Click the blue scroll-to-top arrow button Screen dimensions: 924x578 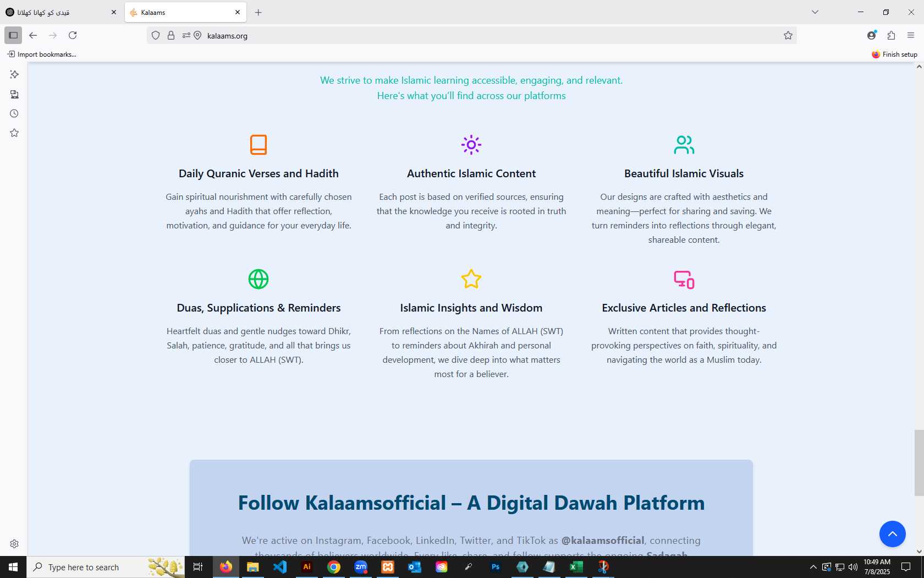pos(893,534)
